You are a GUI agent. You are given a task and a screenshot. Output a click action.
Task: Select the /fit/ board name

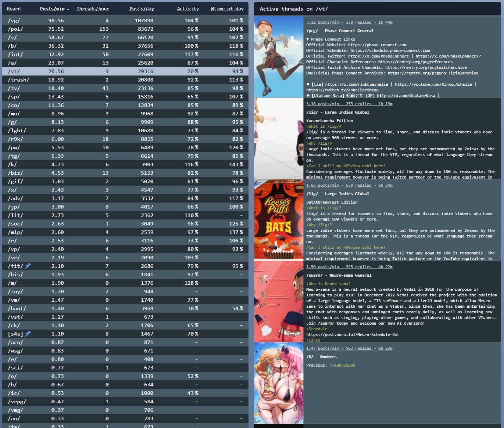[16, 266]
